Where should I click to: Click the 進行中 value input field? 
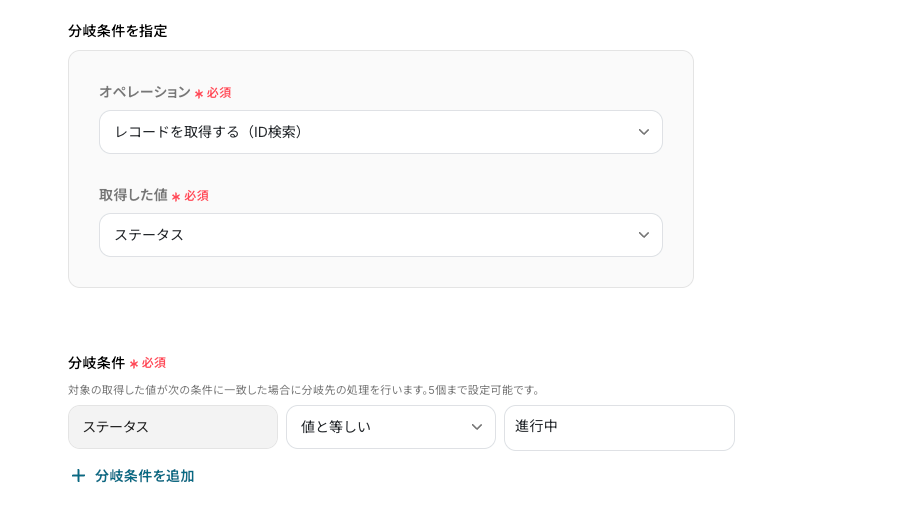[619, 428]
